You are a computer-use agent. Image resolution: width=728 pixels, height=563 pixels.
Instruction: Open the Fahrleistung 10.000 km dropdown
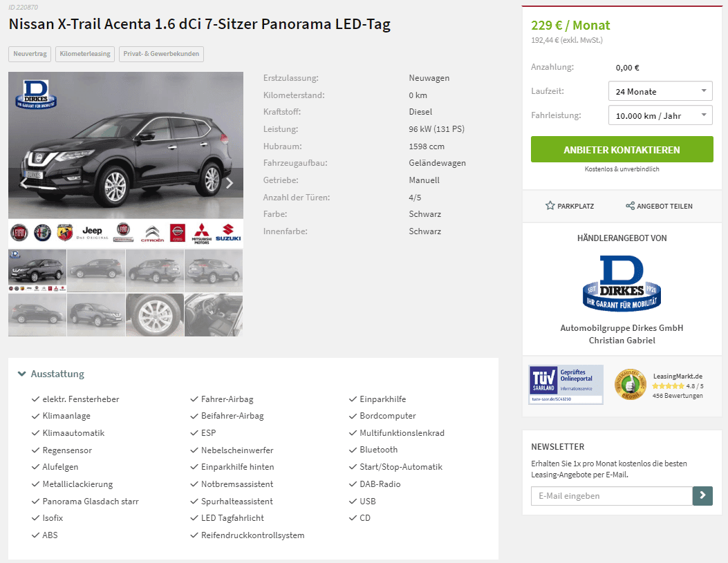[x=660, y=115]
